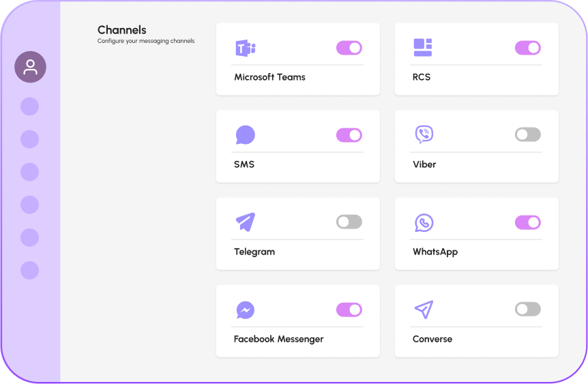Enable the Converse channel toggle
Image resolution: width=588 pixels, height=384 pixels.
527,309
